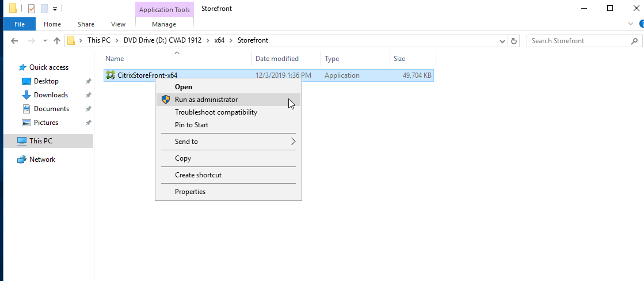Open Properties from the context menu

coord(228,191)
